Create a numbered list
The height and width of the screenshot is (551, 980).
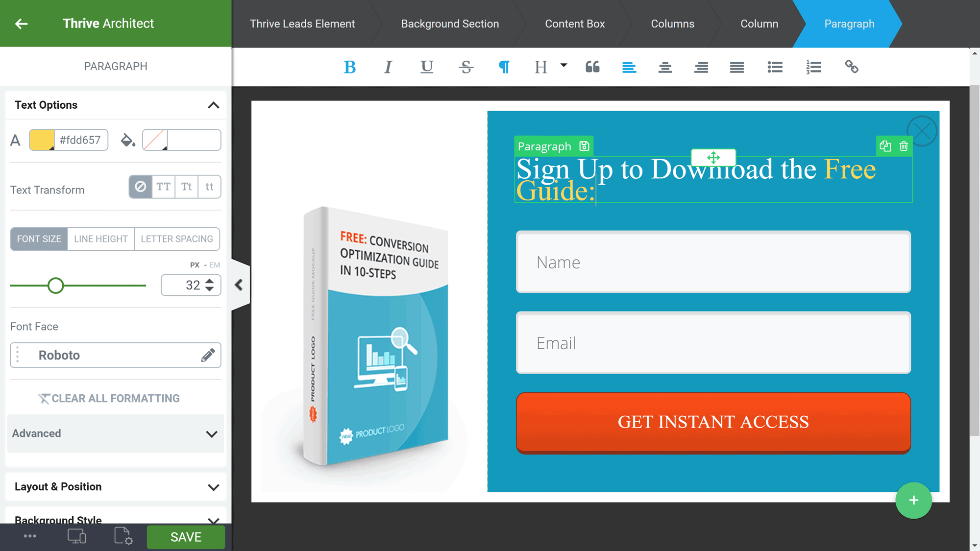tap(813, 67)
